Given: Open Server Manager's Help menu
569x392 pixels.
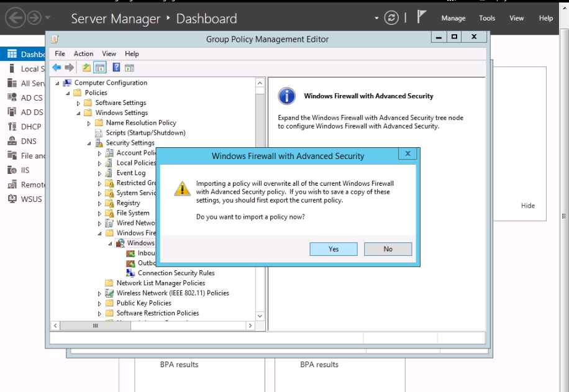Looking at the screenshot, I should [545, 18].
